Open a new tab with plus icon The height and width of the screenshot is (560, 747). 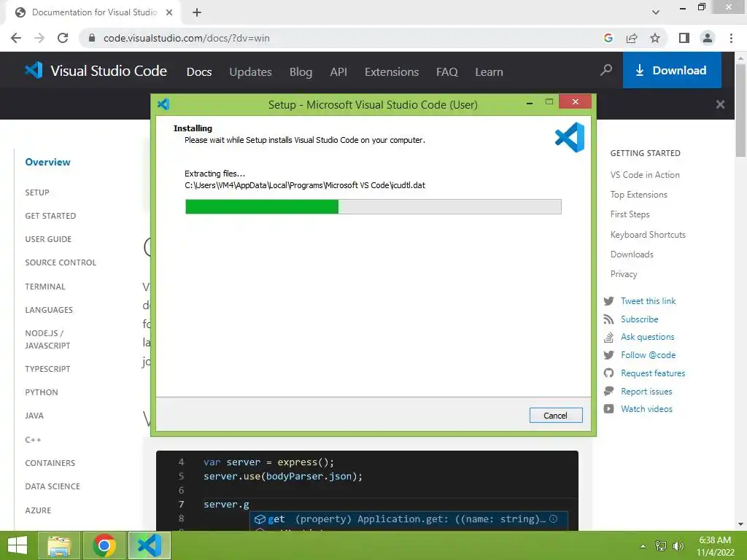(x=197, y=12)
